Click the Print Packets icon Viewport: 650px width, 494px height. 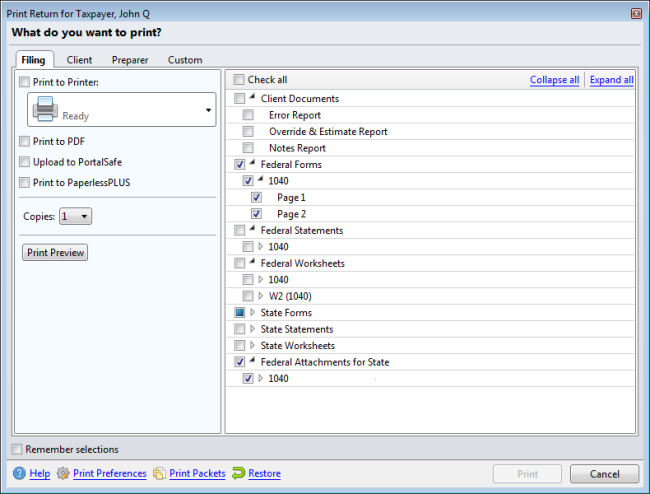[x=160, y=473]
